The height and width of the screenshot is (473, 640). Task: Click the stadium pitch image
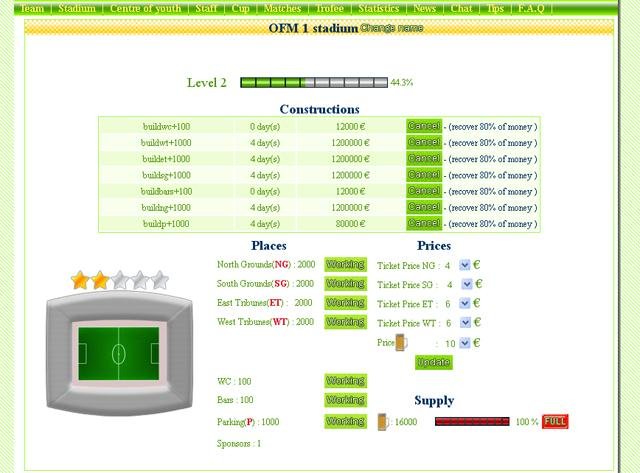tap(118, 353)
